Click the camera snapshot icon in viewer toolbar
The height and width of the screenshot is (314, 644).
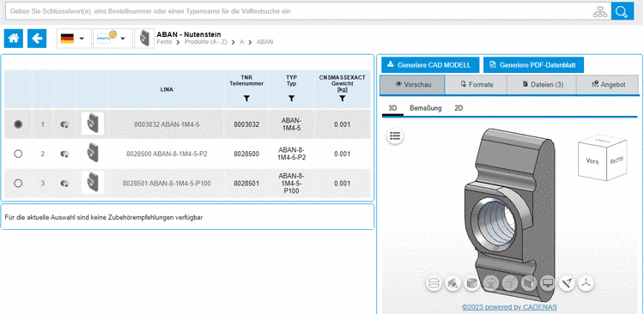(491, 283)
